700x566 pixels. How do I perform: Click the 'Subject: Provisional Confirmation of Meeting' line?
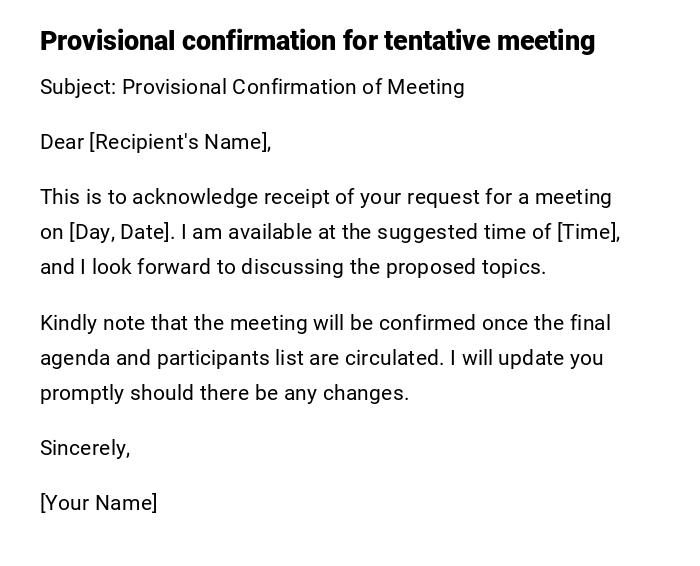[252, 87]
